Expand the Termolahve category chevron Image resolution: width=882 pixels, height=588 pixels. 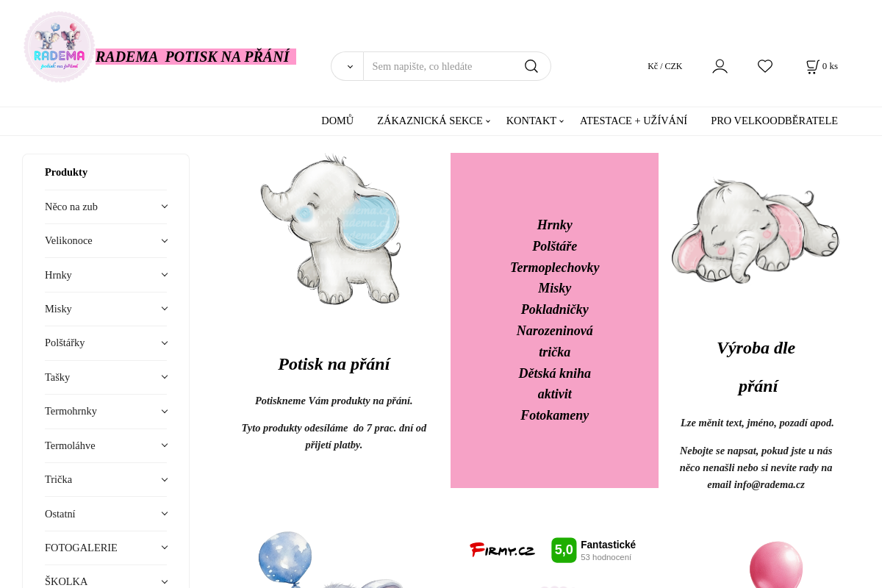[165, 445]
